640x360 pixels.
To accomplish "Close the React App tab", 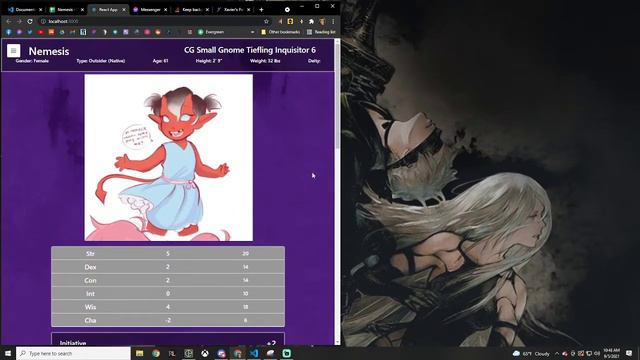I will point(124,9).
